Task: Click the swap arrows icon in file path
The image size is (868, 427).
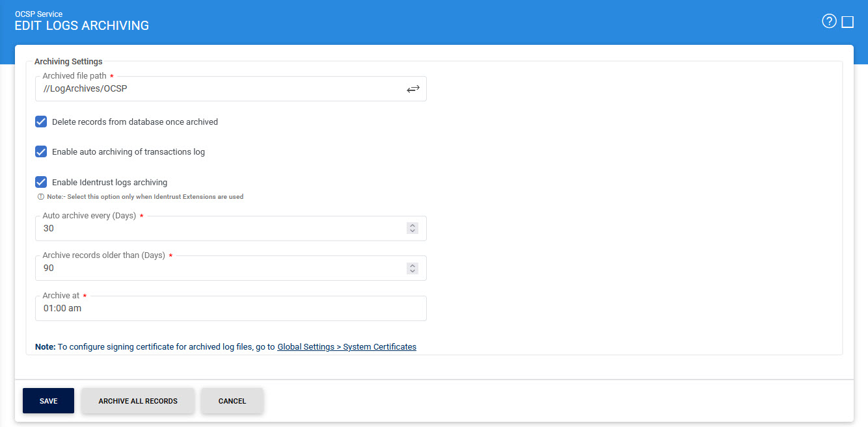Action: click(x=413, y=89)
